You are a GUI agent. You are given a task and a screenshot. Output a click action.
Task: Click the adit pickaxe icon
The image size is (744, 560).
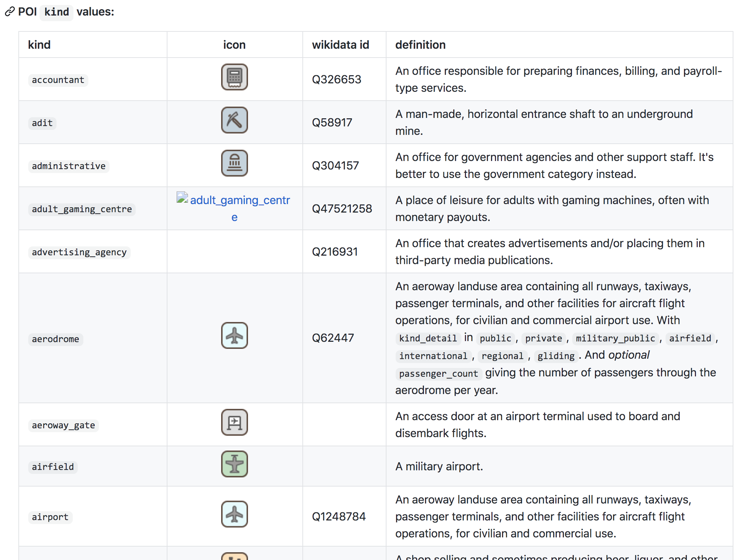coord(234,120)
